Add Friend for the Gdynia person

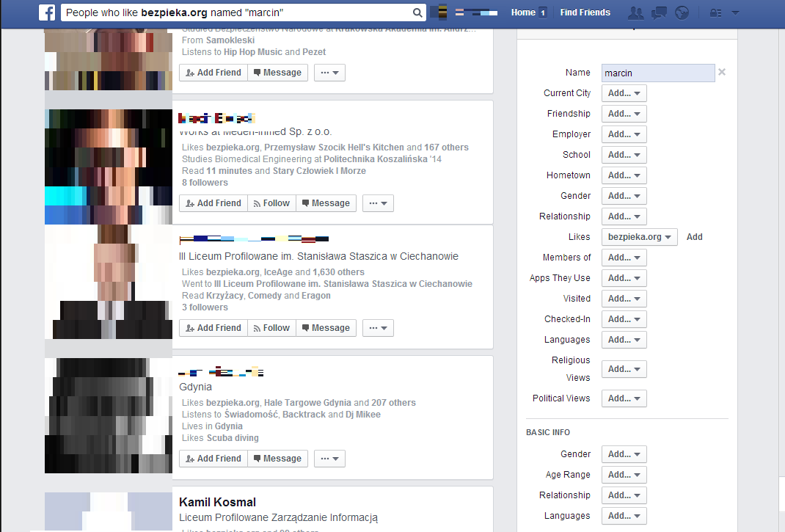[x=213, y=459]
